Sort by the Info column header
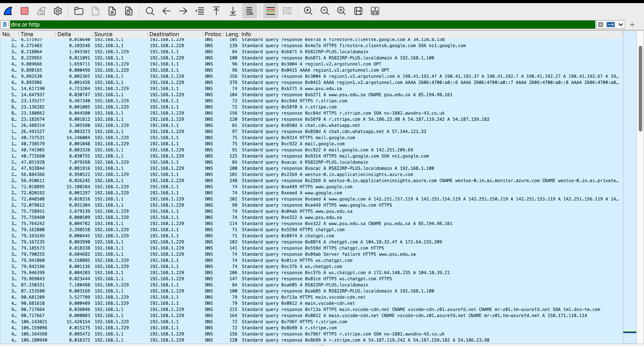This screenshot has width=644, height=346. pos(431,34)
